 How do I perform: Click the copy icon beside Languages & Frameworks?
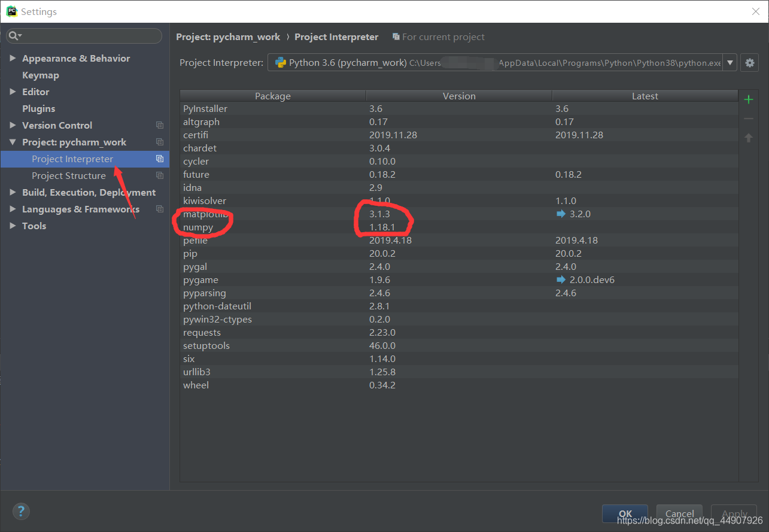coord(159,209)
